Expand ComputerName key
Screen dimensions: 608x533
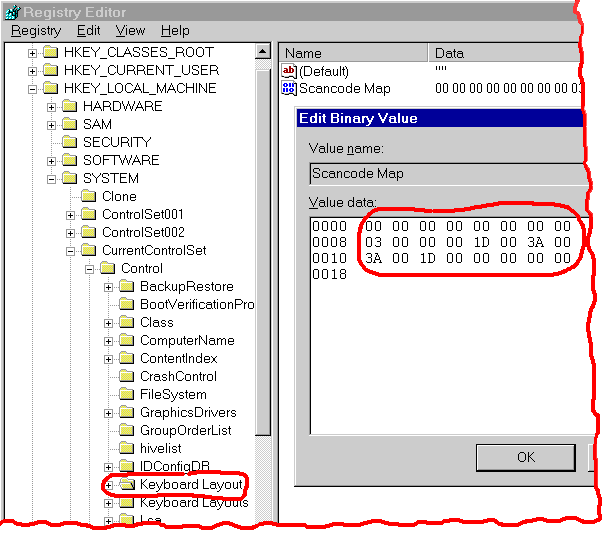[108, 342]
